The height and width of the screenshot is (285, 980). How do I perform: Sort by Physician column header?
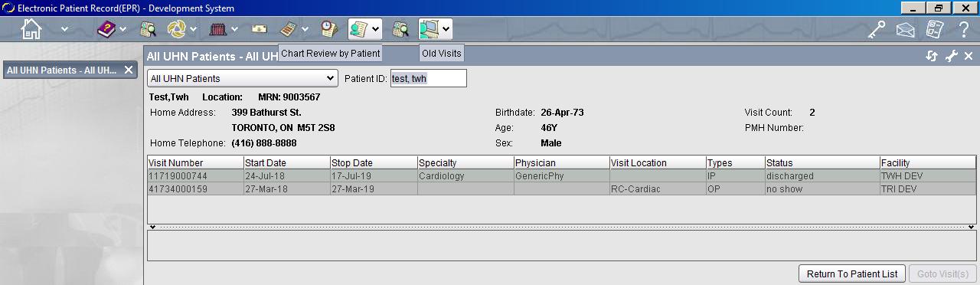tap(561, 163)
